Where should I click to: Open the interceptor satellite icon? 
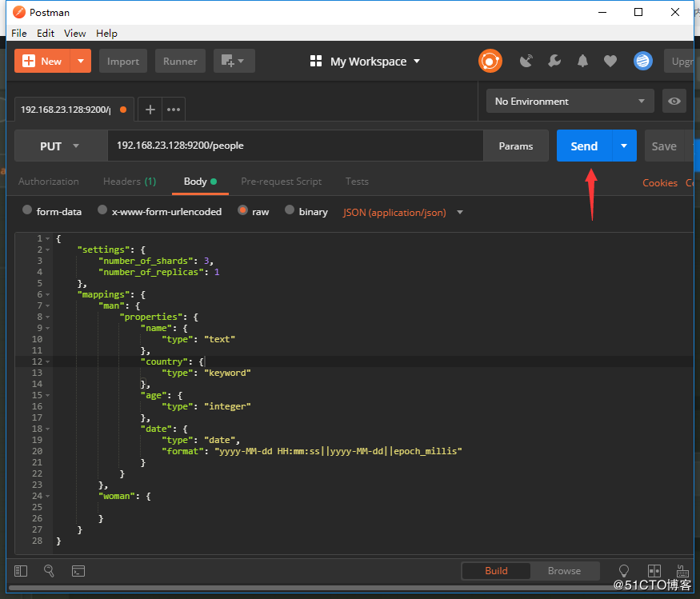click(x=526, y=61)
